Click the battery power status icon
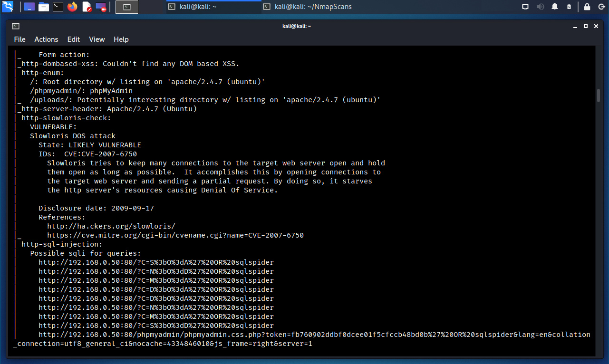The image size is (609, 364). (x=569, y=7)
